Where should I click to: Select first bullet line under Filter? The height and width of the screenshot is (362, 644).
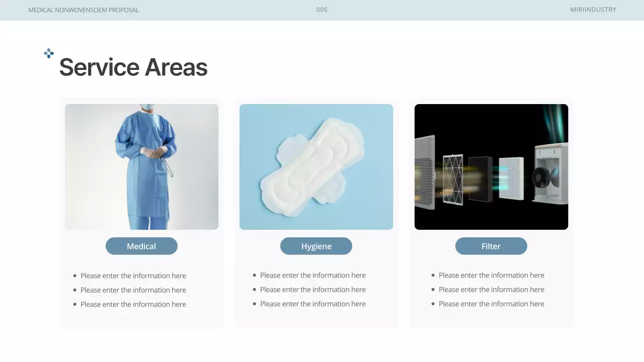(492, 276)
